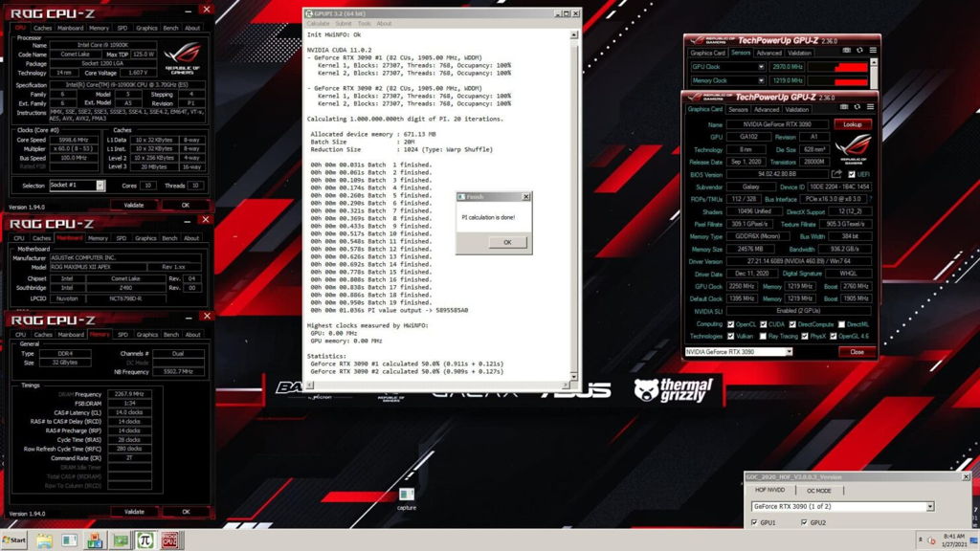Click the colored blocks icon on the taskbar
Viewport: 980px width, 551px height.
(95, 540)
